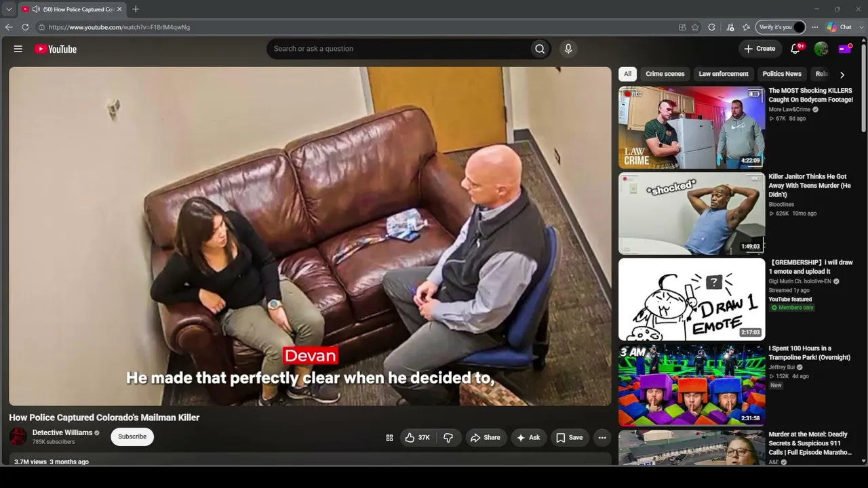Image resolution: width=868 pixels, height=488 pixels.
Task: Reload the page with refresh icon
Action: pos(25,27)
